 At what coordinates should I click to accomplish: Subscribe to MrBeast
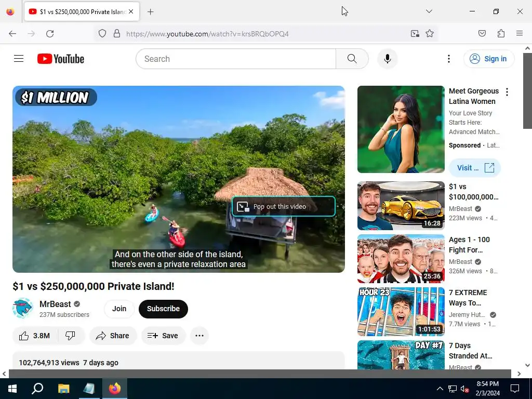pos(163,309)
